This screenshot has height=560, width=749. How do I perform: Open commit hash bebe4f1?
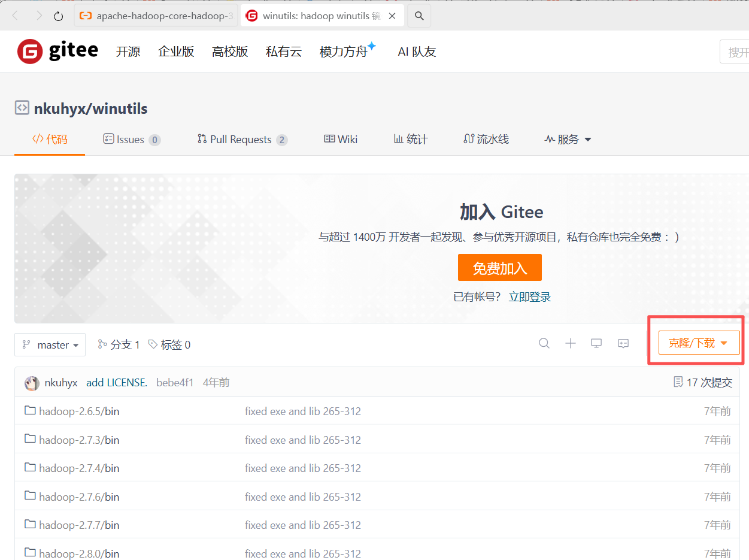pyautogui.click(x=175, y=383)
